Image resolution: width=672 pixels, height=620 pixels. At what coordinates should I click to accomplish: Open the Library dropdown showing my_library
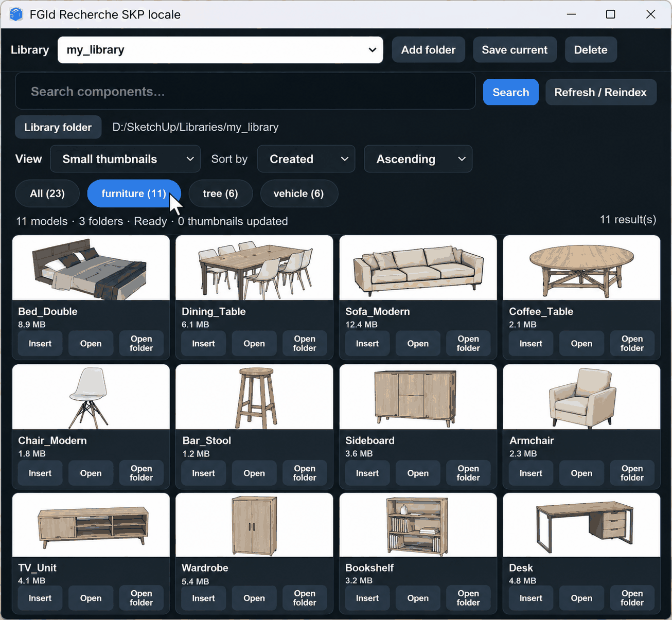pyautogui.click(x=220, y=50)
